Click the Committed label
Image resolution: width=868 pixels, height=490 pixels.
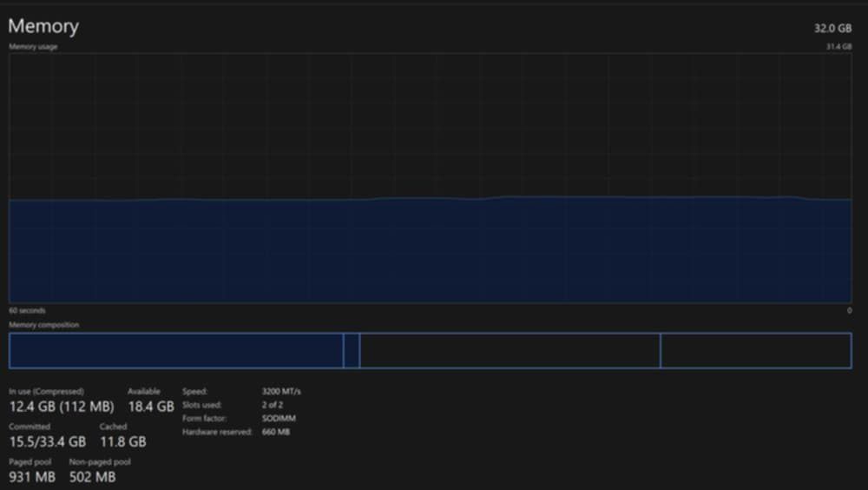(30, 427)
